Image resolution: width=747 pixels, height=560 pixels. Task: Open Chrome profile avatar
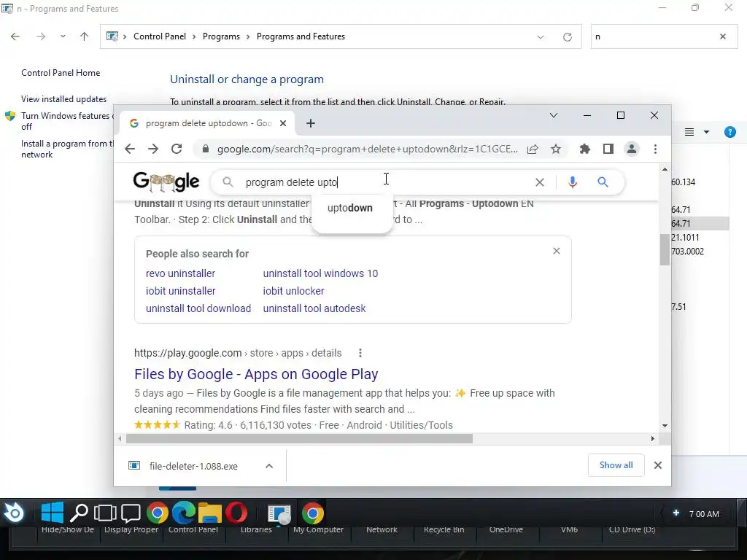click(631, 149)
